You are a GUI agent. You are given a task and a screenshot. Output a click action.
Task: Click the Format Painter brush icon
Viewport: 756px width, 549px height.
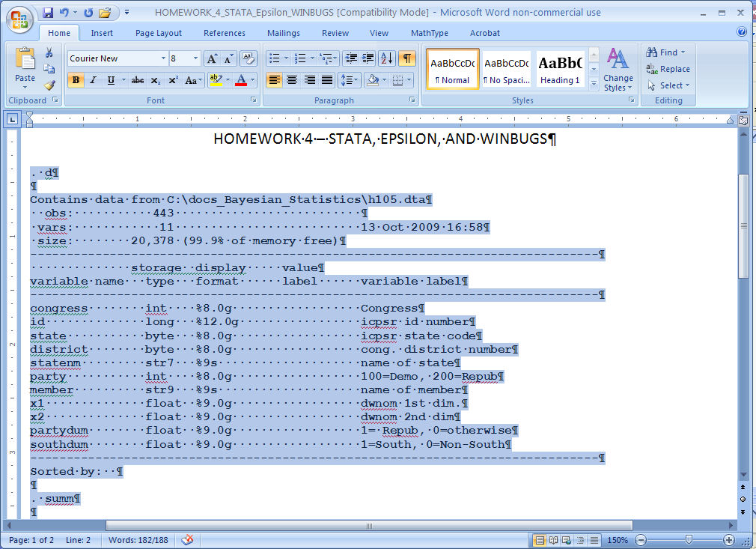(x=49, y=85)
